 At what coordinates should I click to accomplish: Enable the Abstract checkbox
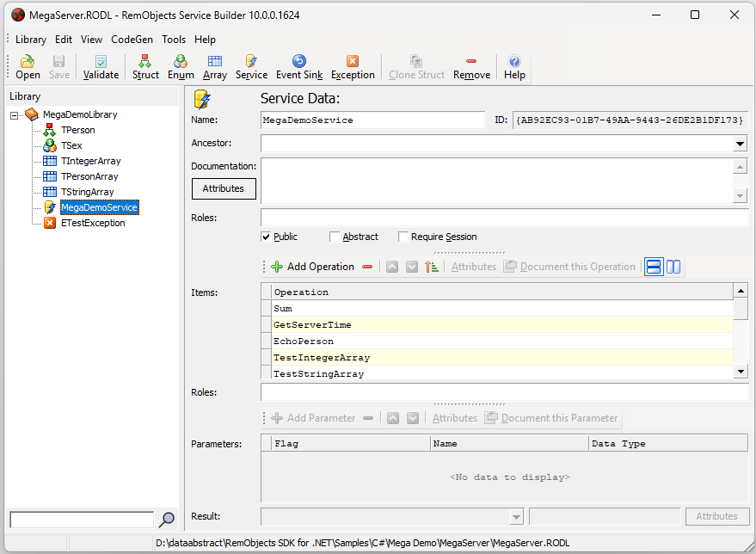click(x=334, y=237)
